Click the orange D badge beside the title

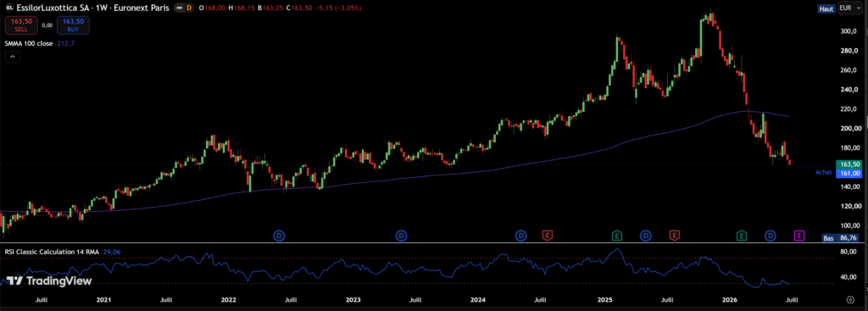click(189, 8)
